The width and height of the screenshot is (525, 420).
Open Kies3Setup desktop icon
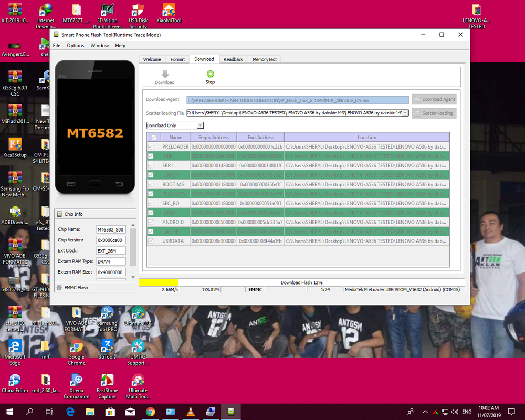point(15,148)
